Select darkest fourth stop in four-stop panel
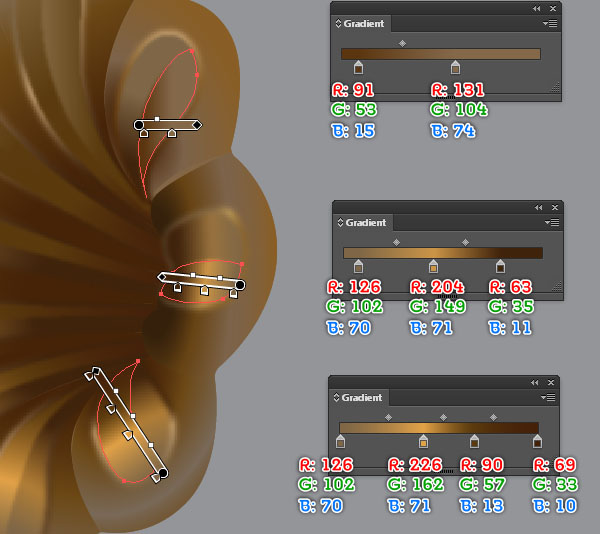600x534 pixels. [x=537, y=441]
